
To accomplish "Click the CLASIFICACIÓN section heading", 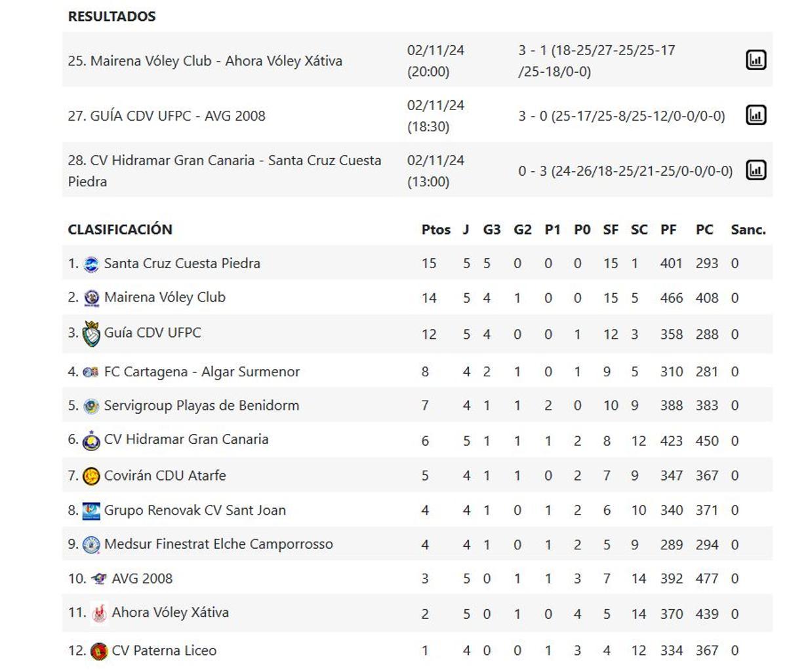I will pos(121,229).
